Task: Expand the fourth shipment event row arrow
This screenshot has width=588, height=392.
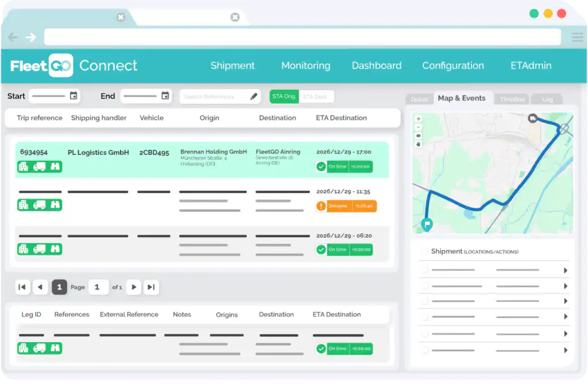Action: click(x=566, y=317)
